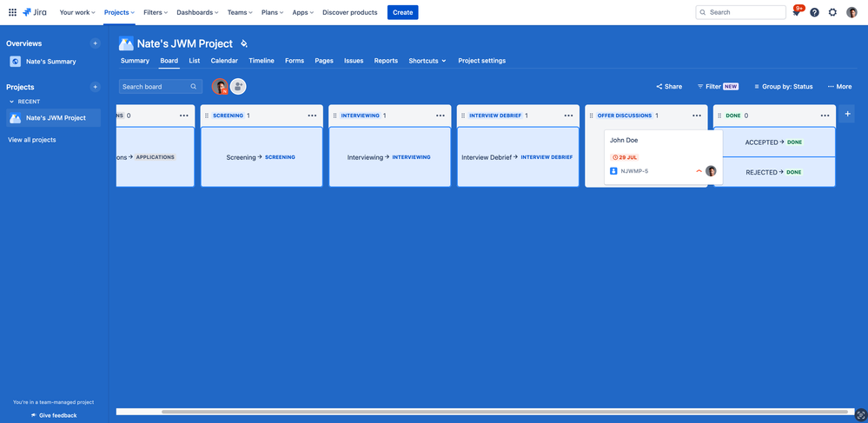Image resolution: width=868 pixels, height=423 pixels.
Task: Click the plus icon beside Overviews
Action: pyautogui.click(x=96, y=43)
